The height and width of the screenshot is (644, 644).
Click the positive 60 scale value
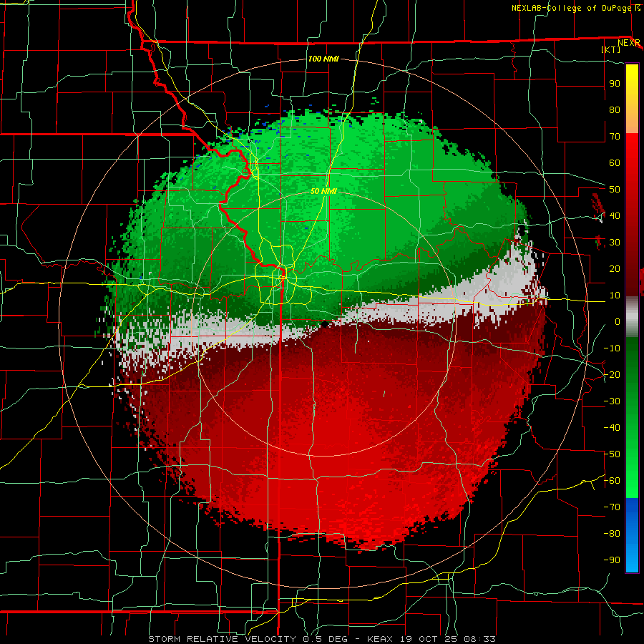pyautogui.click(x=615, y=162)
